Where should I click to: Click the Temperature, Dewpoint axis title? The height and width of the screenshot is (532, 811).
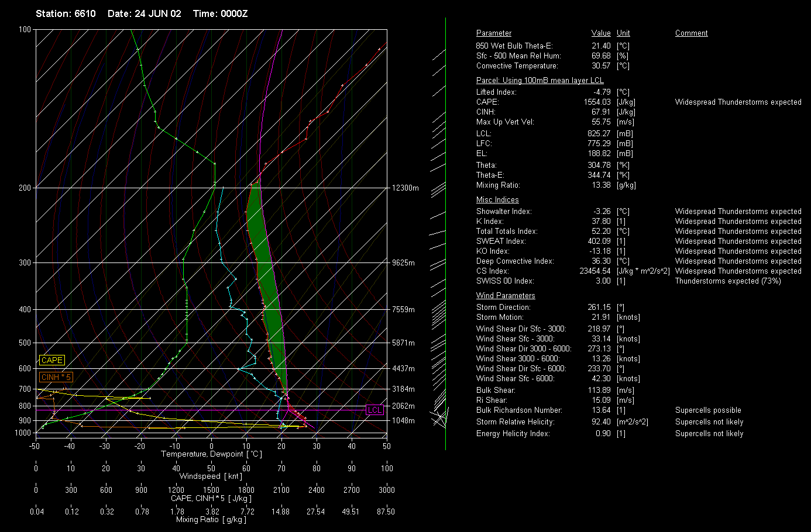pos(211,454)
